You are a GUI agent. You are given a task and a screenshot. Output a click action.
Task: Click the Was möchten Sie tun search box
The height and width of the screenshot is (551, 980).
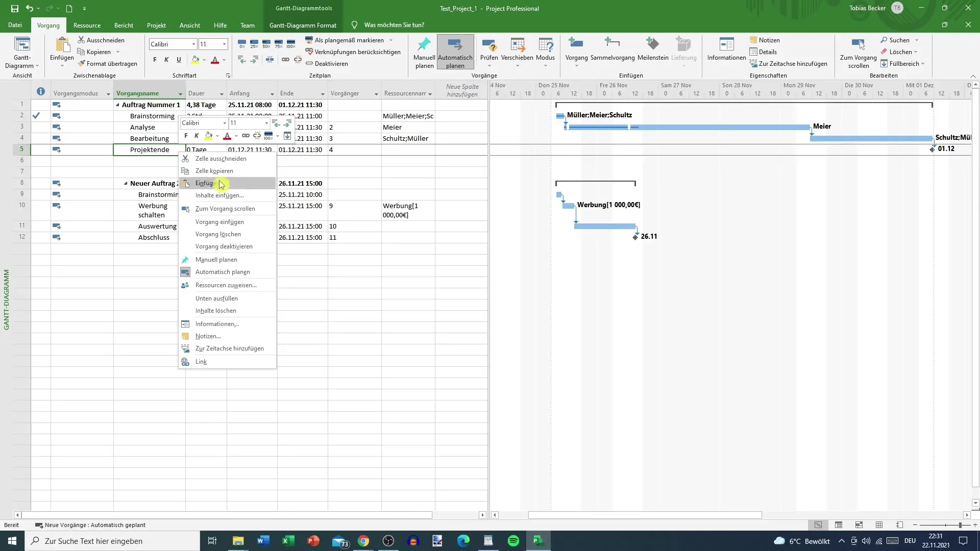tap(394, 25)
